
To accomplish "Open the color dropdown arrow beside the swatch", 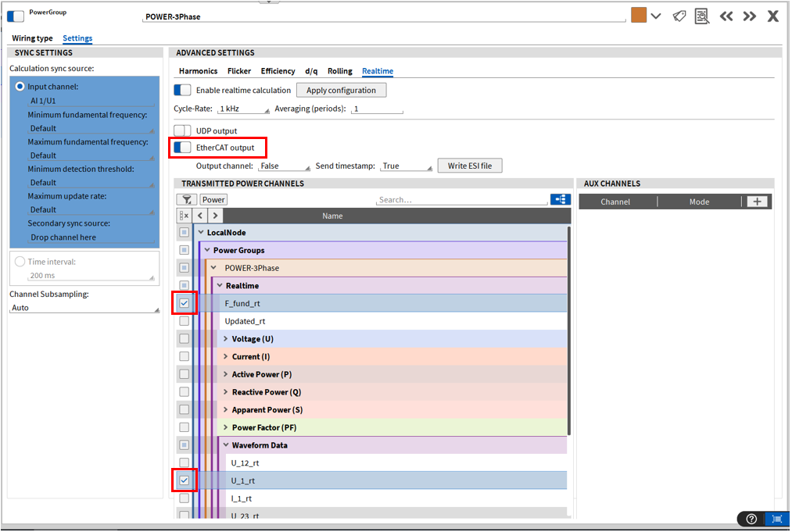I will pos(656,16).
